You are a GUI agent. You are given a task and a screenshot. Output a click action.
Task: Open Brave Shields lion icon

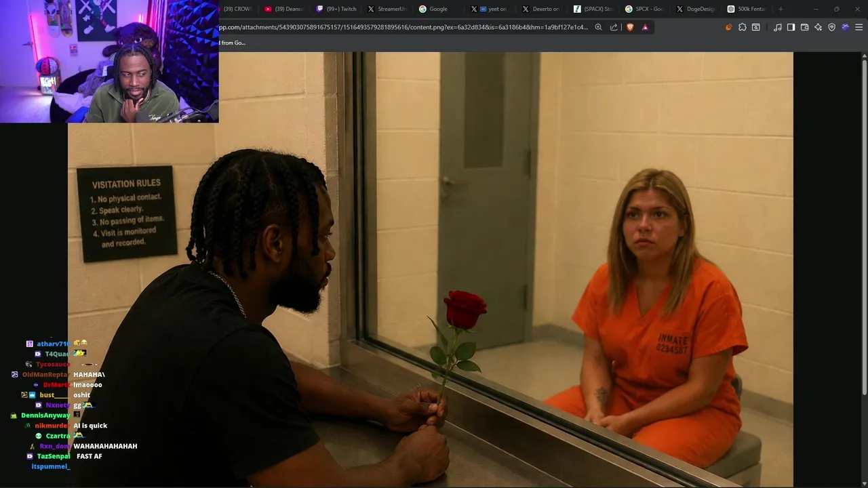630,27
